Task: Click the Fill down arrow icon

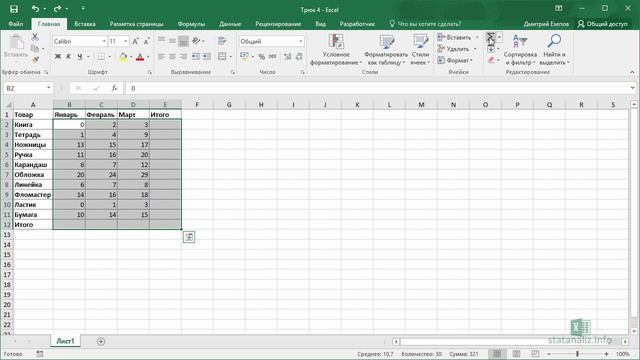Action: (x=491, y=49)
